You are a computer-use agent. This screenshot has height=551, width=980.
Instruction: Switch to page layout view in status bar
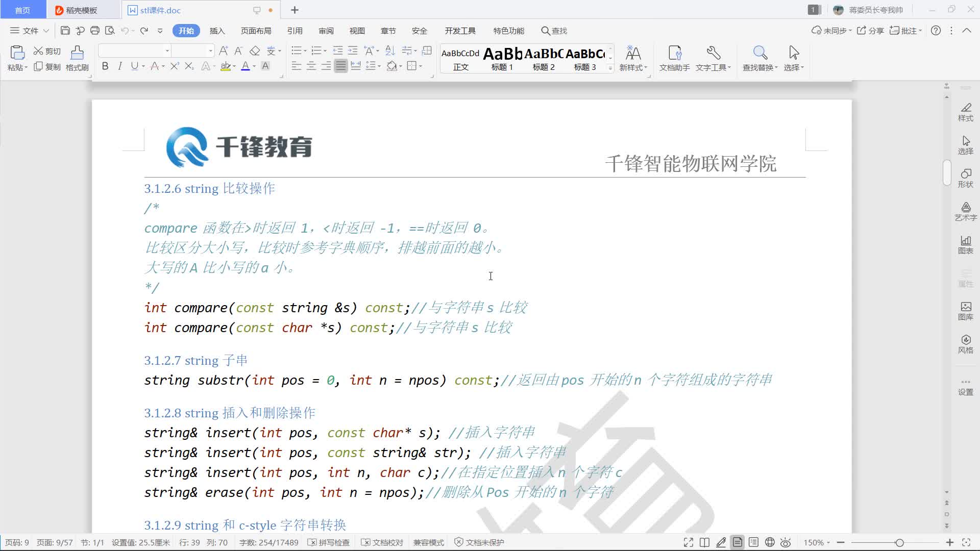pos(737,542)
